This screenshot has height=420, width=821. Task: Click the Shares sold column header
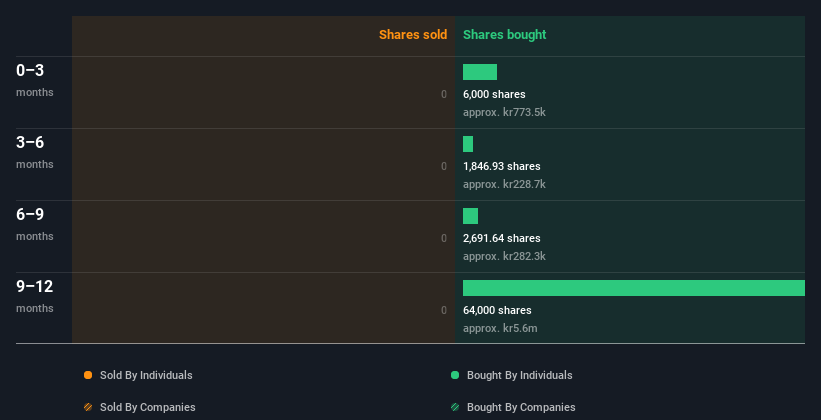click(413, 35)
